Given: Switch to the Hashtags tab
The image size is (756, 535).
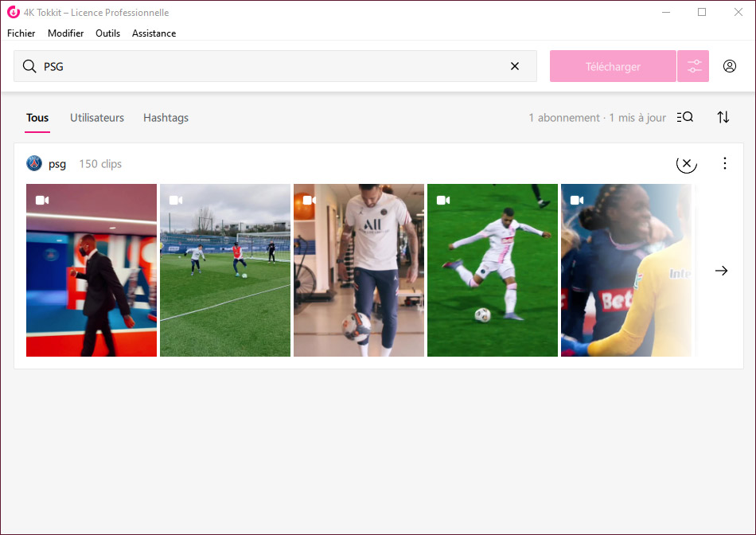Looking at the screenshot, I should [x=166, y=118].
